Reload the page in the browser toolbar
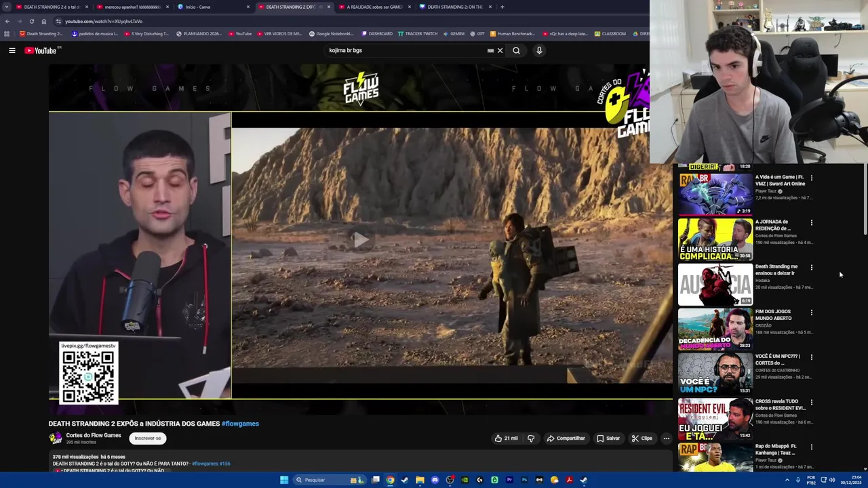 coord(31,21)
